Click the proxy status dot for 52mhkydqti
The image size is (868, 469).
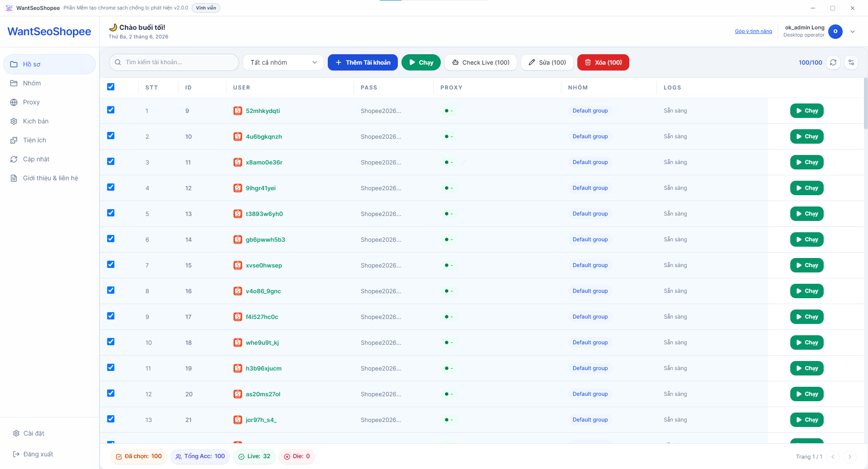[x=447, y=111]
